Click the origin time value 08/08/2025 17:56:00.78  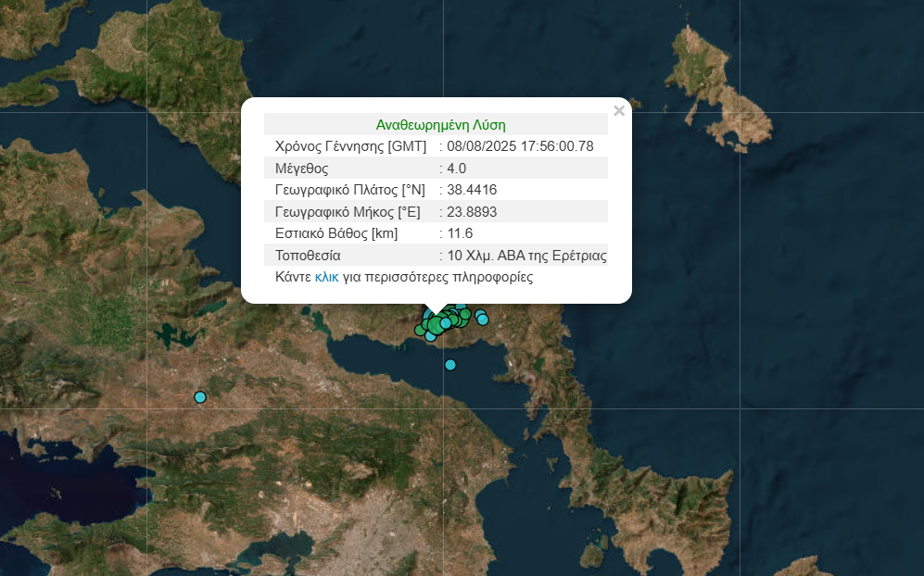pyautogui.click(x=520, y=146)
